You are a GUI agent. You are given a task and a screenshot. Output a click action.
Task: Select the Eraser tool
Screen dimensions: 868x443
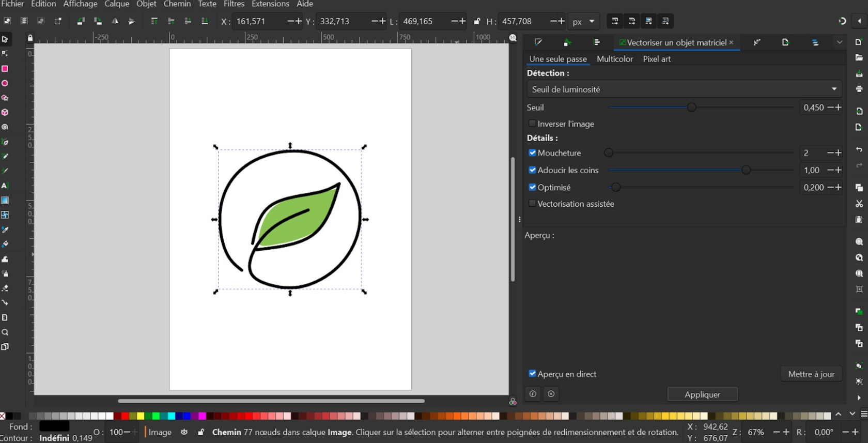coord(5,288)
